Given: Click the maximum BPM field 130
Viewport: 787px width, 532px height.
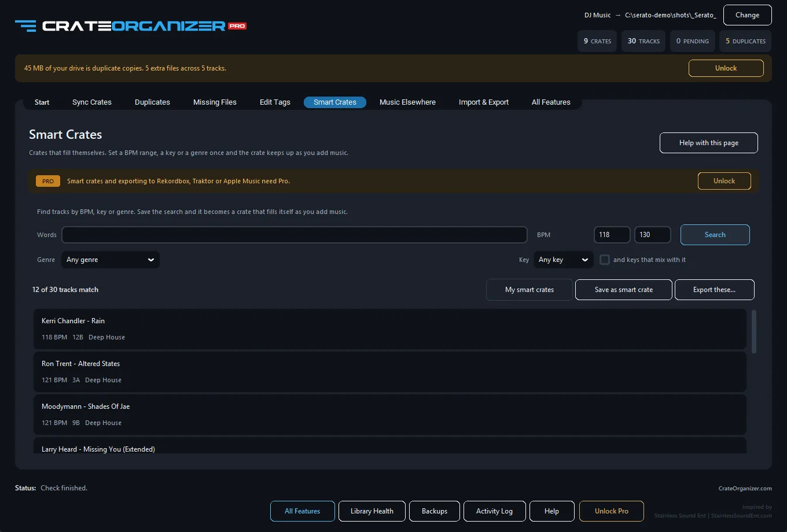Looking at the screenshot, I should pyautogui.click(x=652, y=235).
